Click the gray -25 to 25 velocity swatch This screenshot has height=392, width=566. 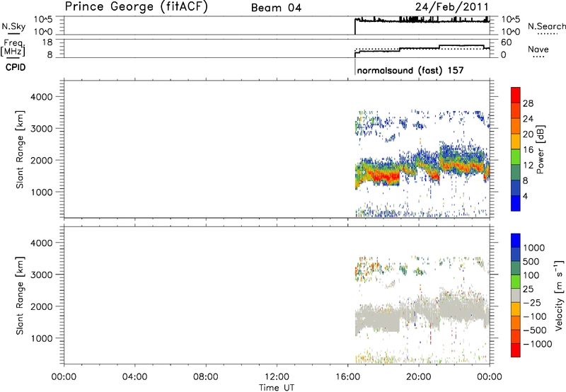coord(516,295)
